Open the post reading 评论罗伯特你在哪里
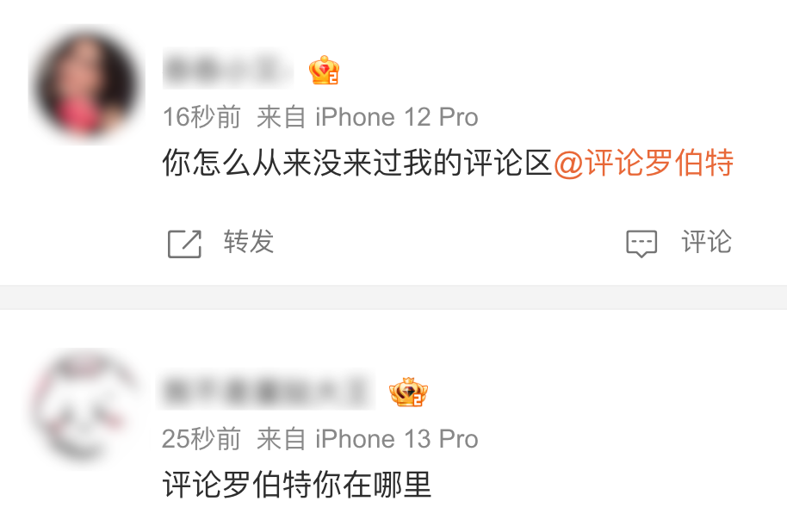Screen dimensions: 787x532 click(x=297, y=485)
